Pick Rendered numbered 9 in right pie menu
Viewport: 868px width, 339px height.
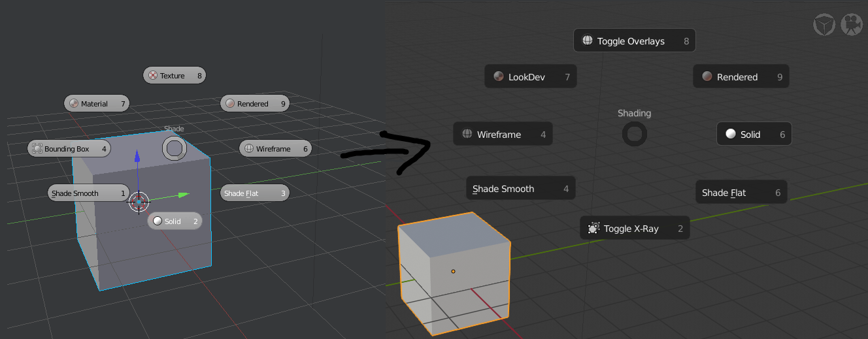[741, 76]
